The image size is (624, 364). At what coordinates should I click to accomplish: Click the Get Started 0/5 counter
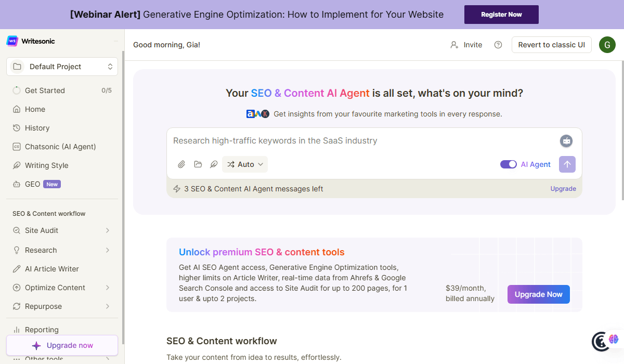point(107,90)
